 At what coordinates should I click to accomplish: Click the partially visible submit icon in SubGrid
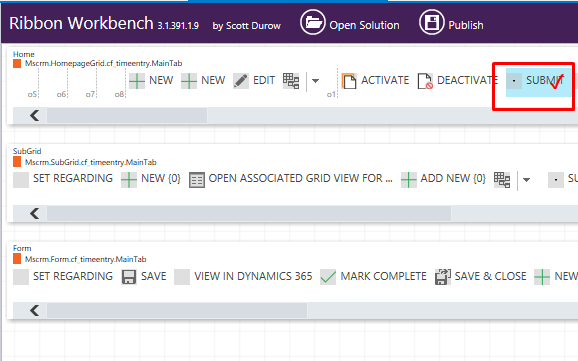click(556, 180)
